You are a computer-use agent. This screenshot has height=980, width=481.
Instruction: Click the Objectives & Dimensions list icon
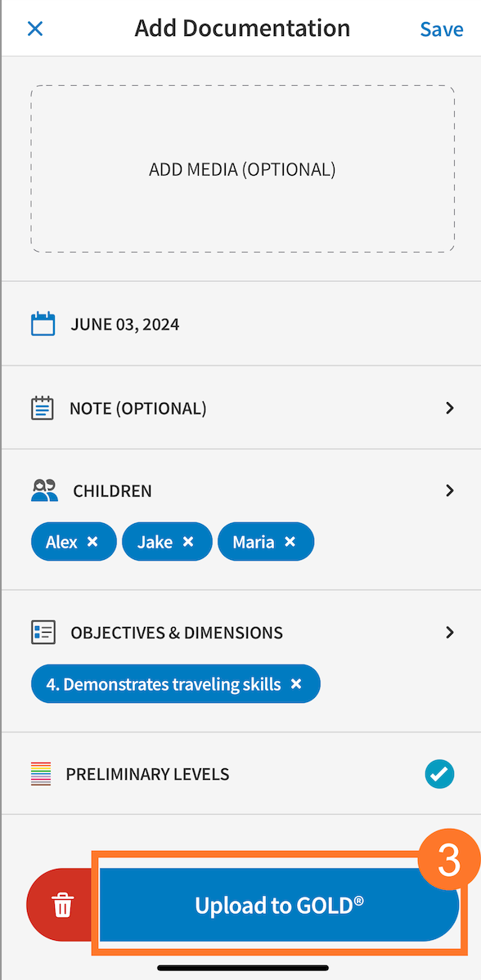click(x=43, y=632)
